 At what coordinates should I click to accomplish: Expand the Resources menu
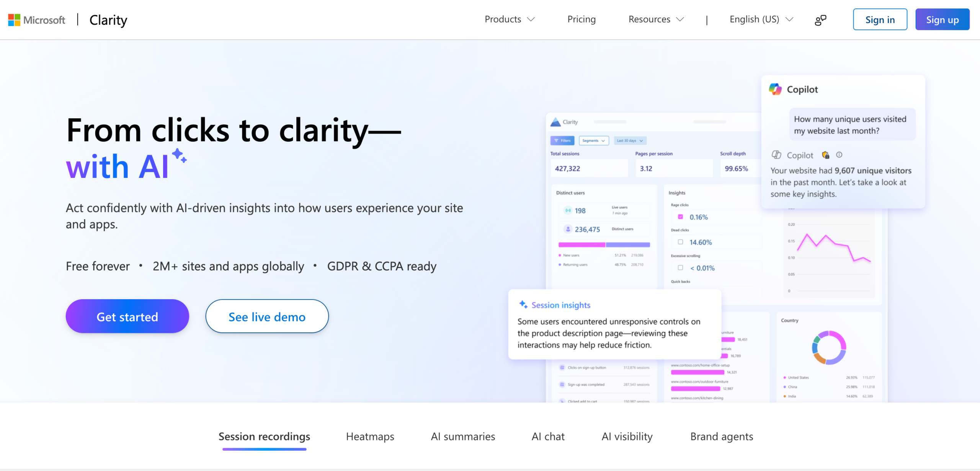coord(656,19)
